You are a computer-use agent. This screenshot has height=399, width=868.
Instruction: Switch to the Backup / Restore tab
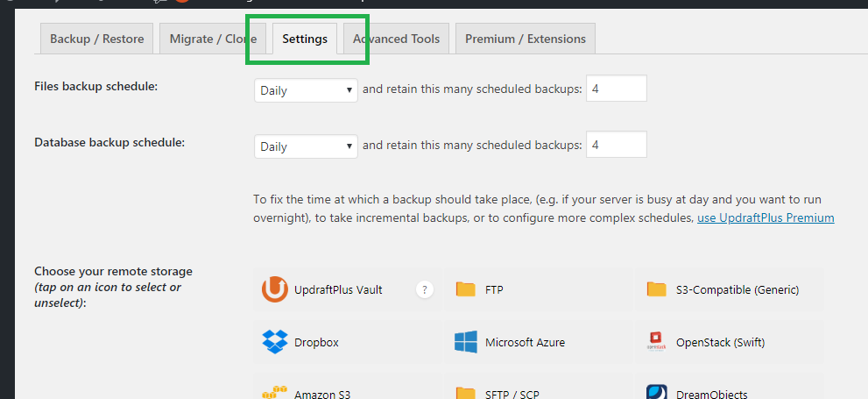(x=97, y=39)
